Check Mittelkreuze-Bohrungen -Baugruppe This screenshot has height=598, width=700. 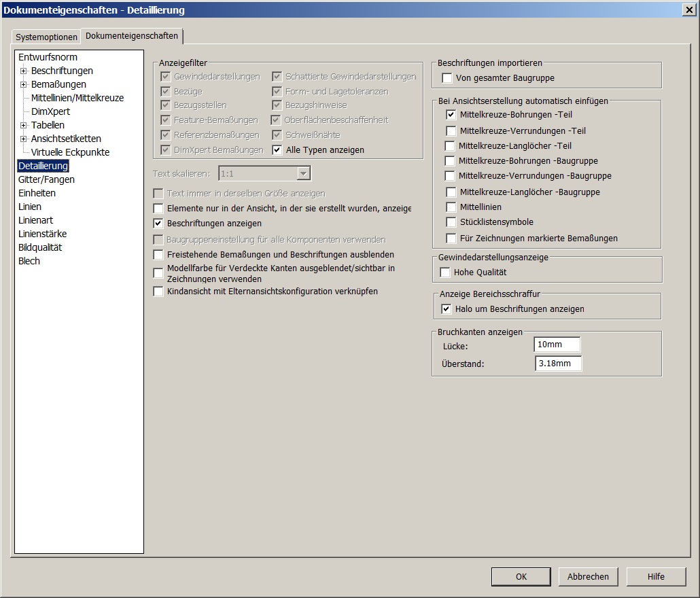(450, 160)
